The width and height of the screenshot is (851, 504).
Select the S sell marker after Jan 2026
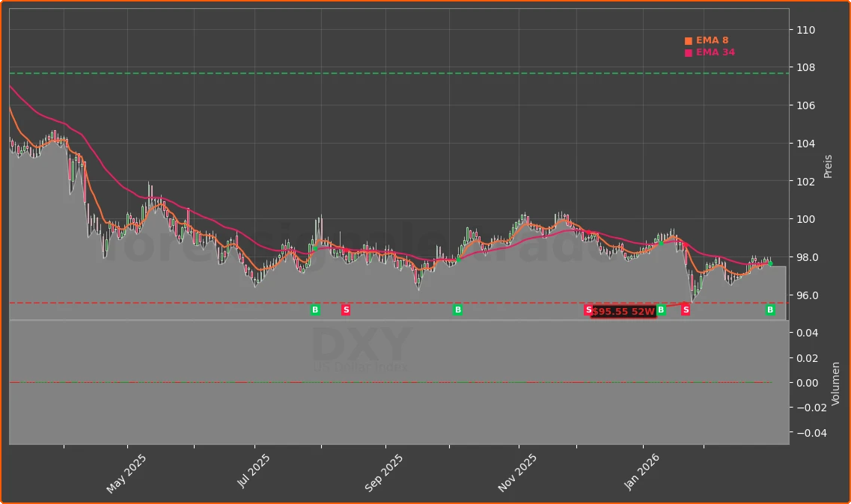point(686,310)
